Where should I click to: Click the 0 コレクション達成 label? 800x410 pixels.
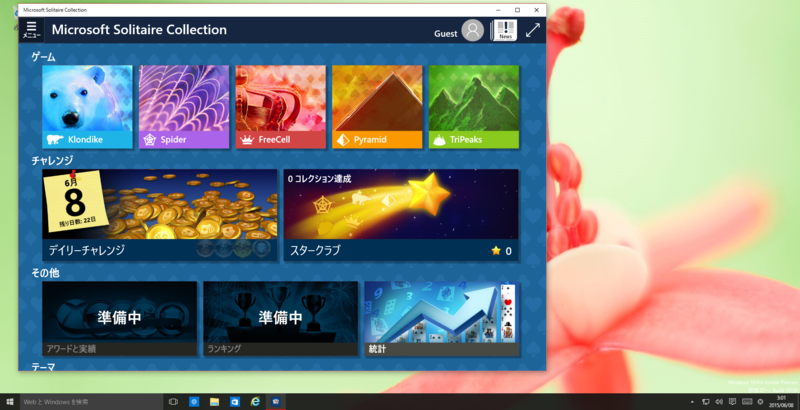click(319, 179)
